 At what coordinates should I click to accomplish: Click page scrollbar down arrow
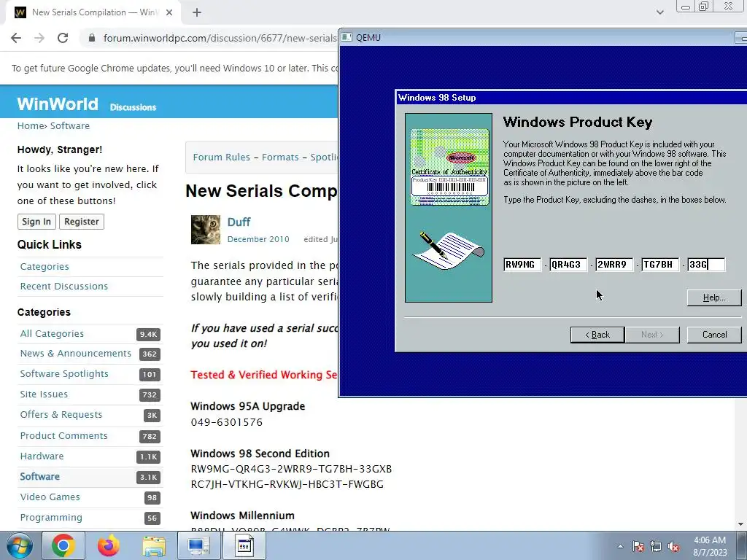742,524
